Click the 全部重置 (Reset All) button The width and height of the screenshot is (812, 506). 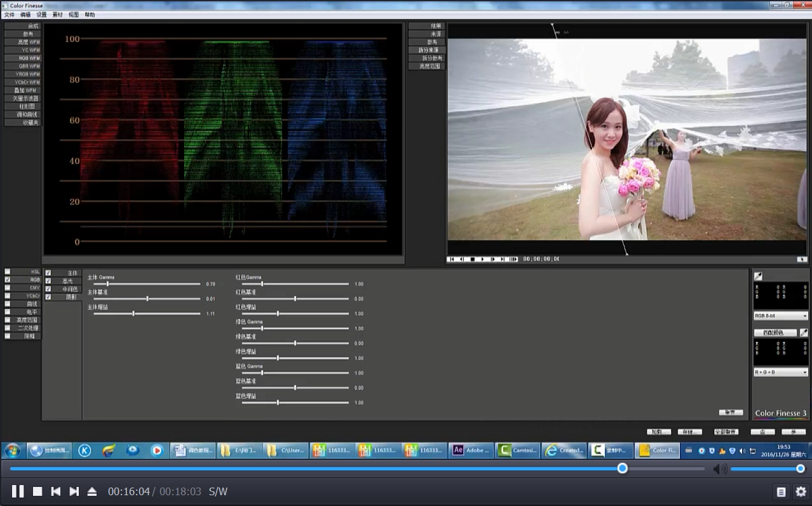pyautogui.click(x=726, y=432)
